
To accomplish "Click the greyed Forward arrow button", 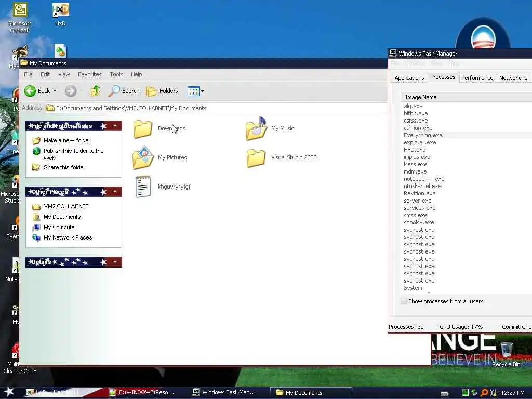I will click(71, 91).
